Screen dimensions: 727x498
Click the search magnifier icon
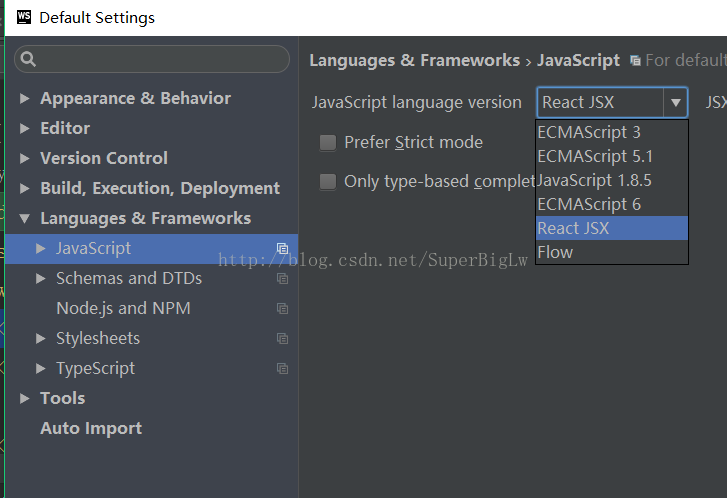[28, 59]
